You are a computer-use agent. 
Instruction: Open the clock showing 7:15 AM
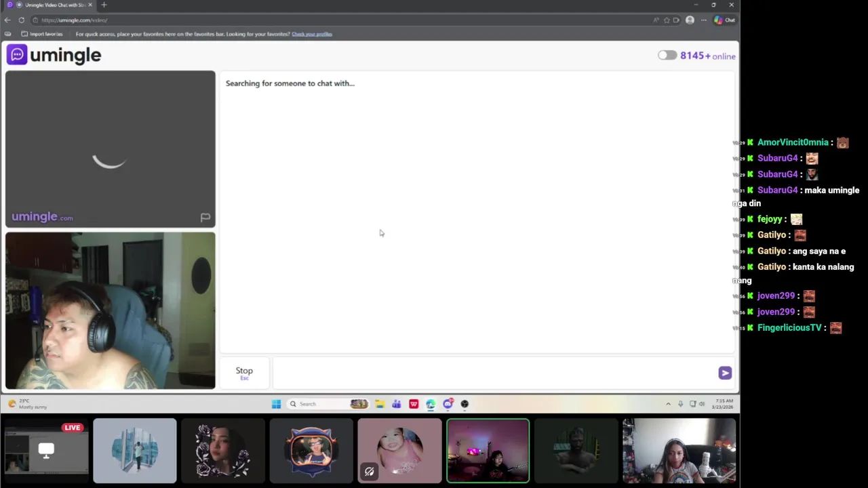coord(723,404)
